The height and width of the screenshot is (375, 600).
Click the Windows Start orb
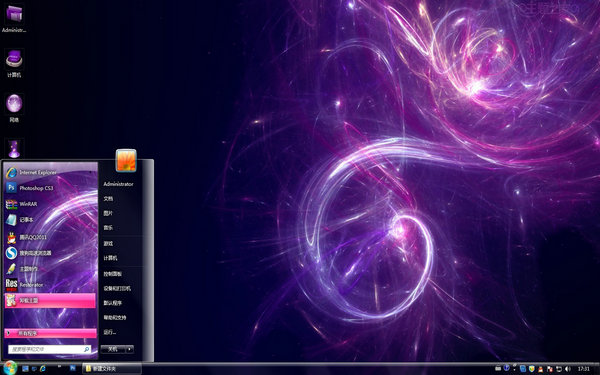coord(9,368)
